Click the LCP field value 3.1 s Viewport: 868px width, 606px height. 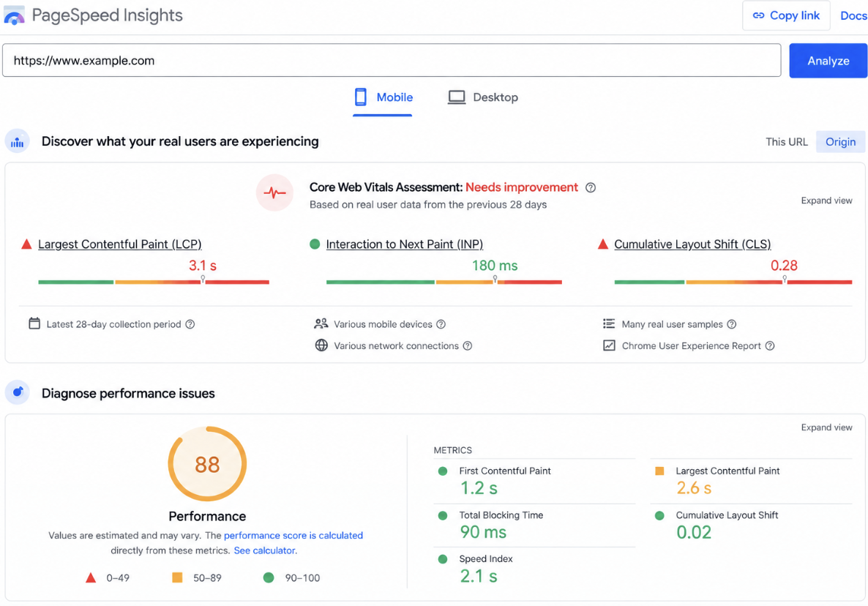point(203,266)
